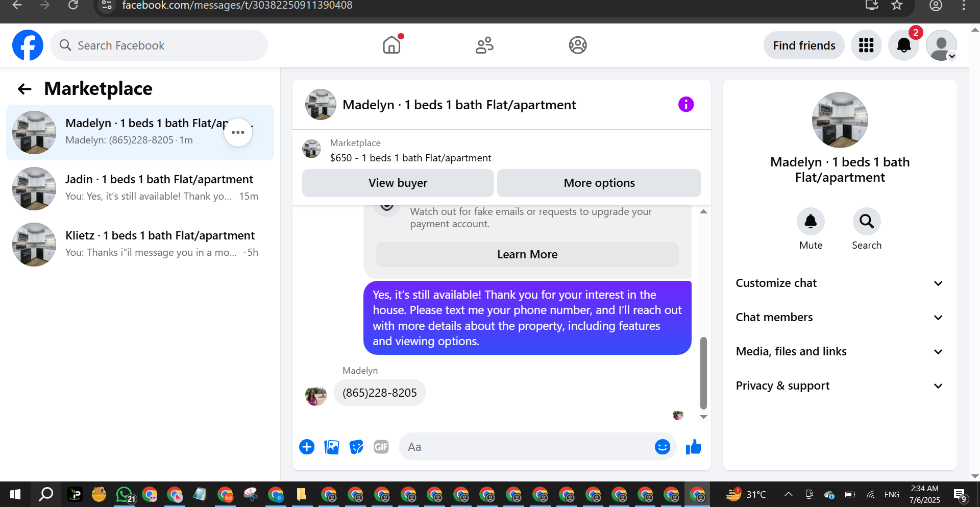The height and width of the screenshot is (507, 980).
Task: Open Windows taskbar search
Action: coord(46,494)
